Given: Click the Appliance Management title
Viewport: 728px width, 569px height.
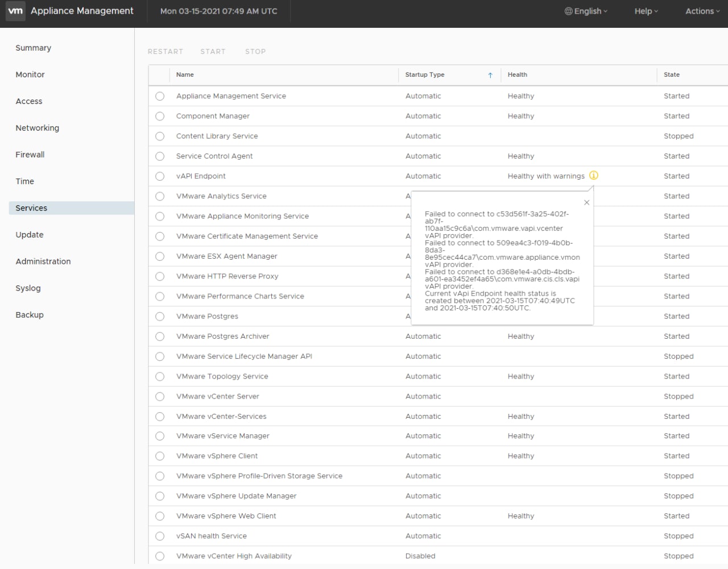Looking at the screenshot, I should (x=82, y=11).
